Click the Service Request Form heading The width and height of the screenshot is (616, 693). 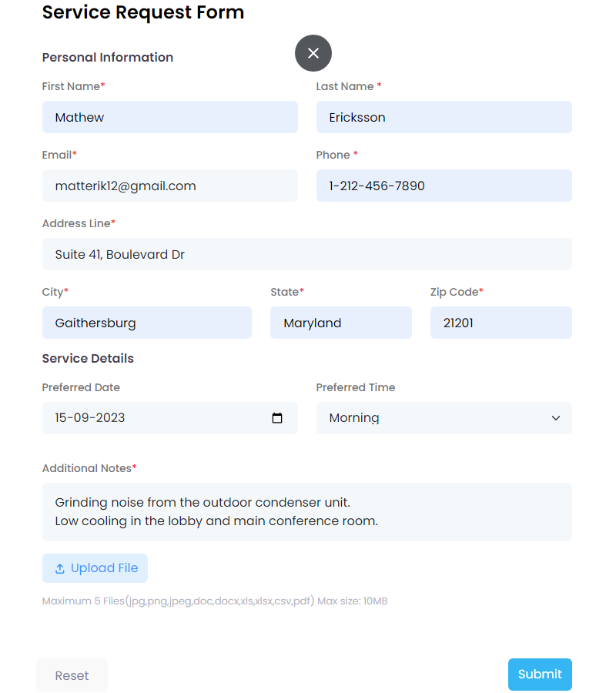coord(143,12)
